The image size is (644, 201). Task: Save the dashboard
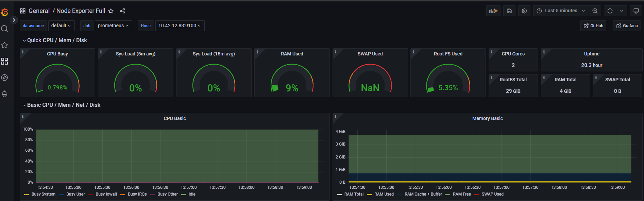point(509,11)
